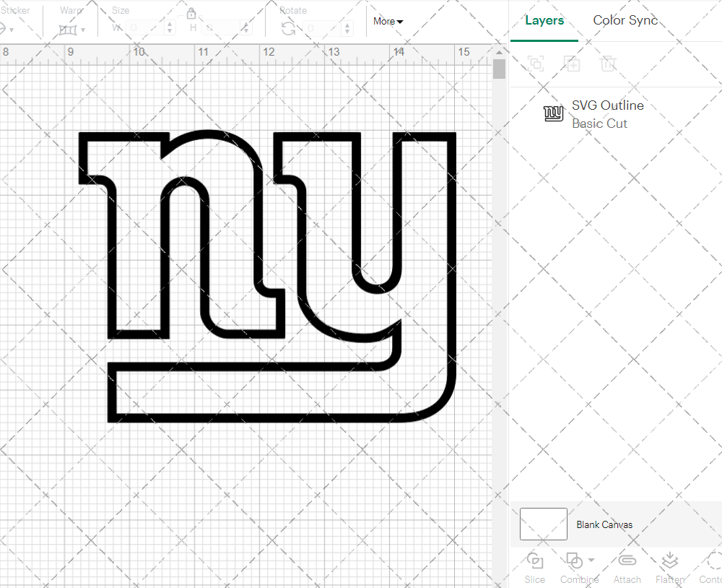Open the Warp style dropdown arrow

click(x=82, y=30)
